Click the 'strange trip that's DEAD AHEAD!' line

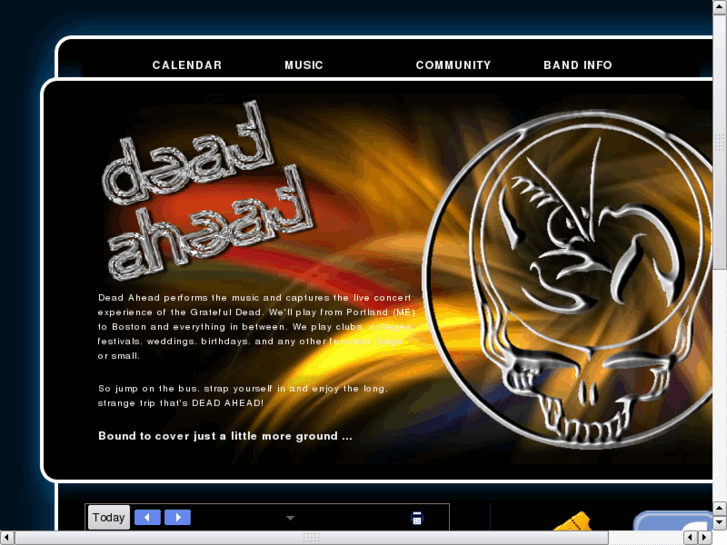(180, 403)
